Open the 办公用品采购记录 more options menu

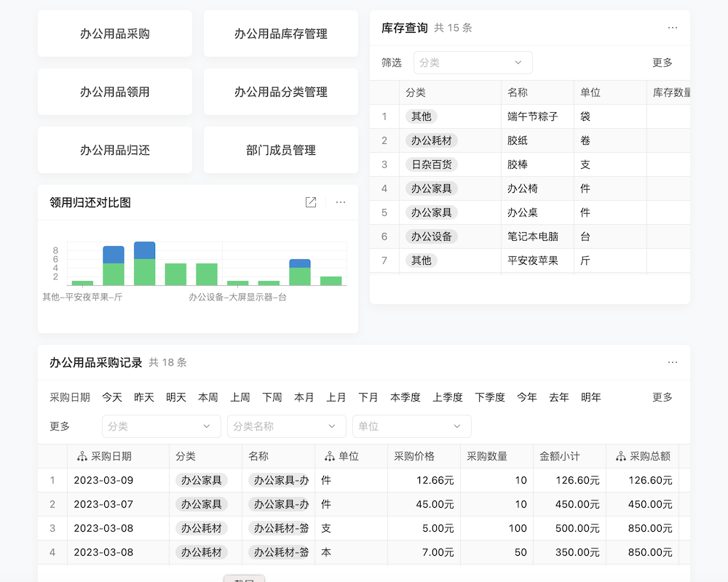click(673, 362)
